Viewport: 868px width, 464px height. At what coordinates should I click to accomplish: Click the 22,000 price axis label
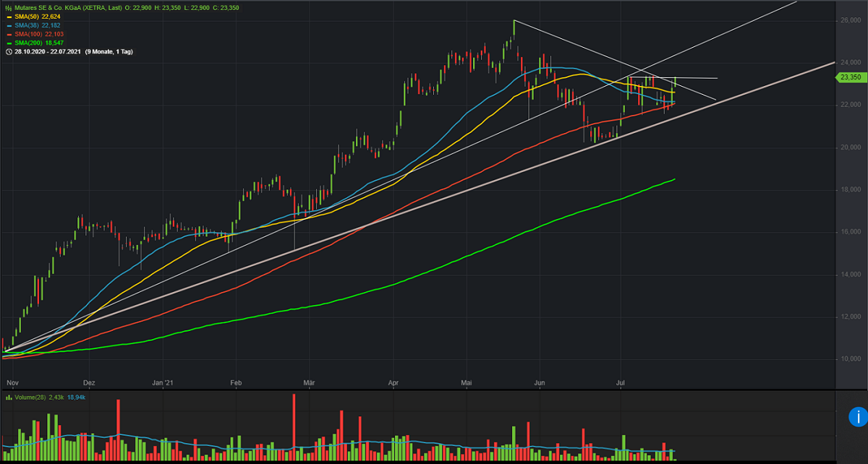coord(849,105)
